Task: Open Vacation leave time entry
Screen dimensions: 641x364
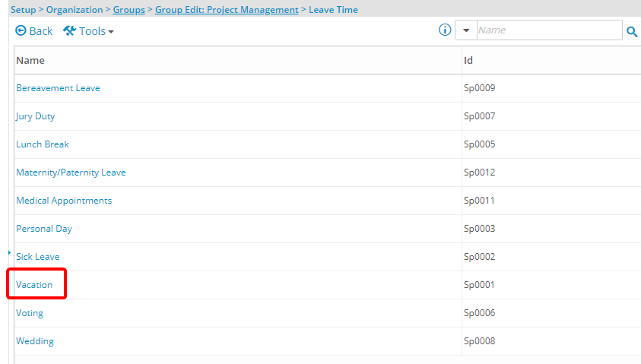Action: pyautogui.click(x=34, y=285)
